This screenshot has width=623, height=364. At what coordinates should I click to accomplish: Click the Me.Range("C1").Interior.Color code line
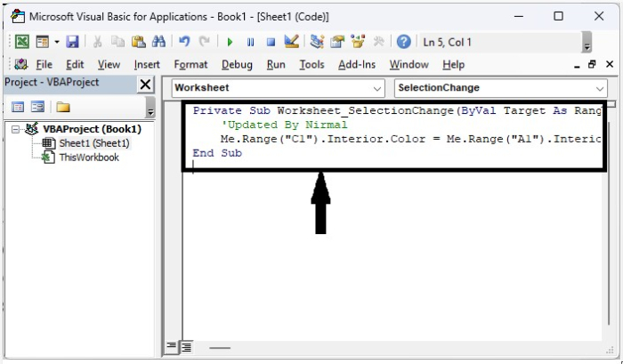[x=410, y=139]
